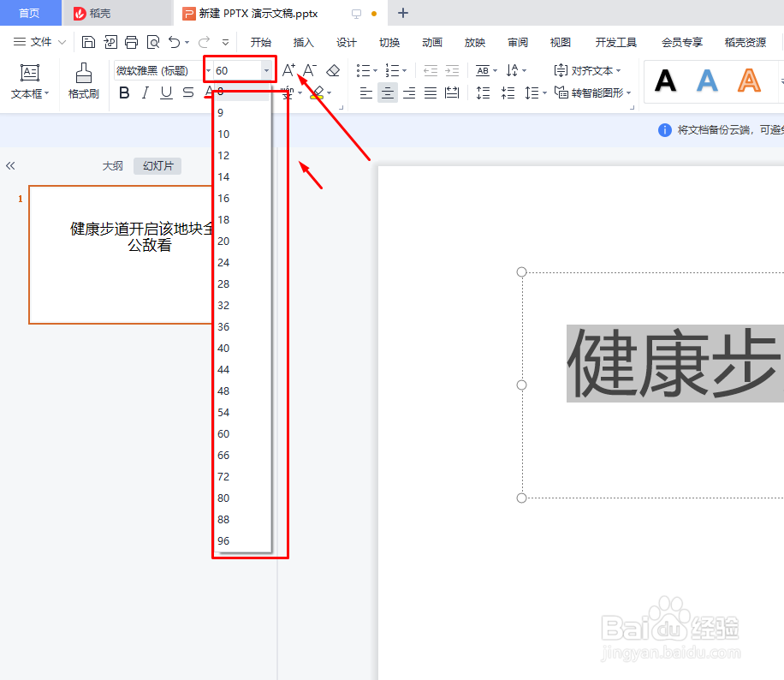784x680 pixels.
Task: Justify text alignment
Action: tap(431, 92)
